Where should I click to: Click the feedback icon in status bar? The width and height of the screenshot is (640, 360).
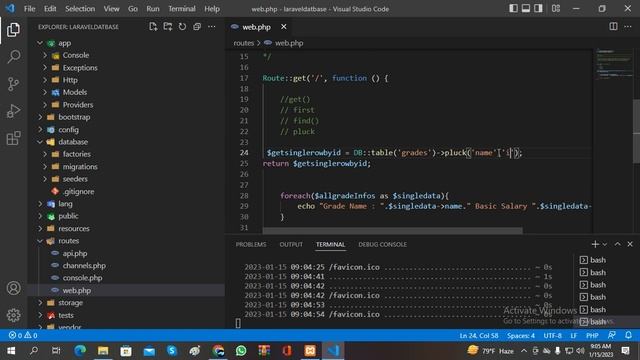click(x=611, y=335)
